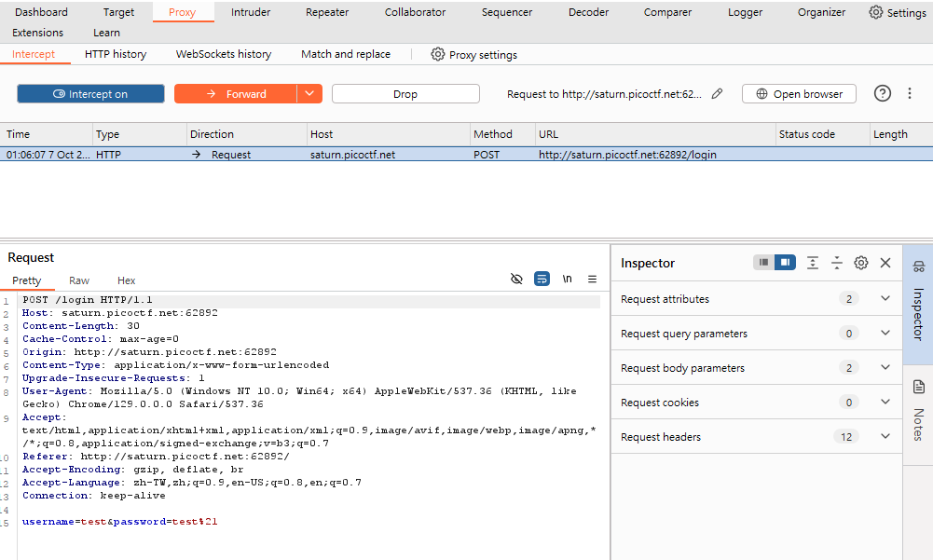Open the Extensions tab

[x=37, y=33]
